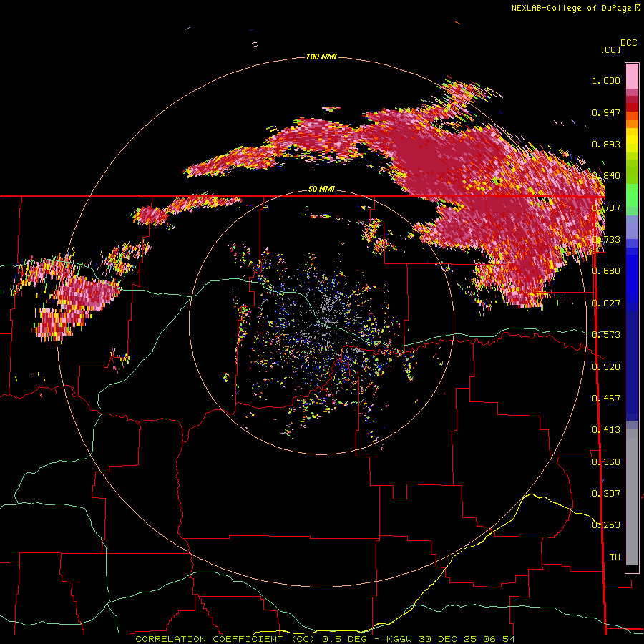Click the 0.360 scale value
This screenshot has width=644, height=644.
coord(606,462)
